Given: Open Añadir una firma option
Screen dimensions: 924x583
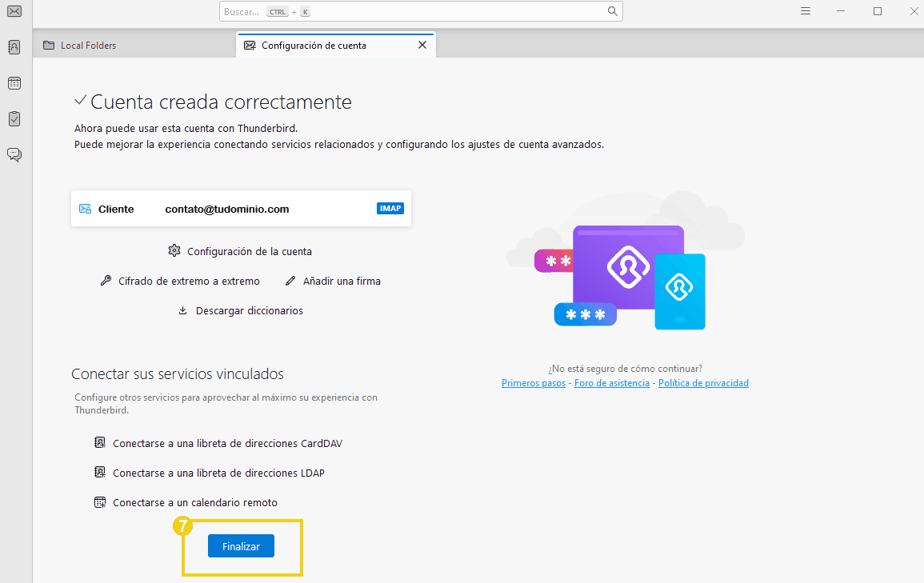Looking at the screenshot, I should click(342, 281).
